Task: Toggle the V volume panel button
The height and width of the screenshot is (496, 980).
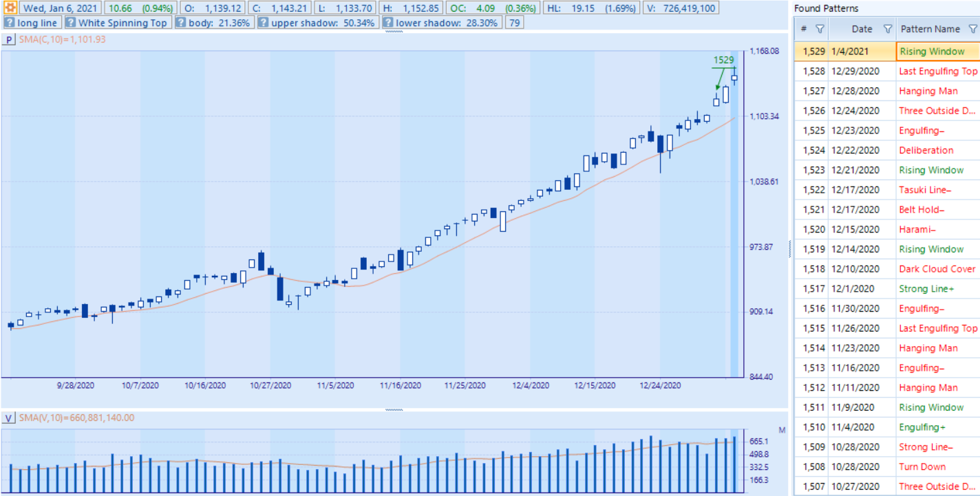Action: (x=9, y=418)
